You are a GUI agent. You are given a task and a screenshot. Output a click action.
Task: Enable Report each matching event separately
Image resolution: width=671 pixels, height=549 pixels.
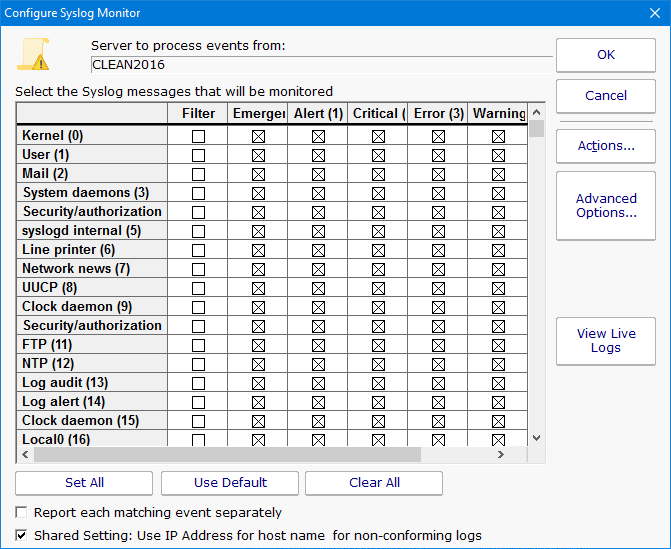coord(22,513)
